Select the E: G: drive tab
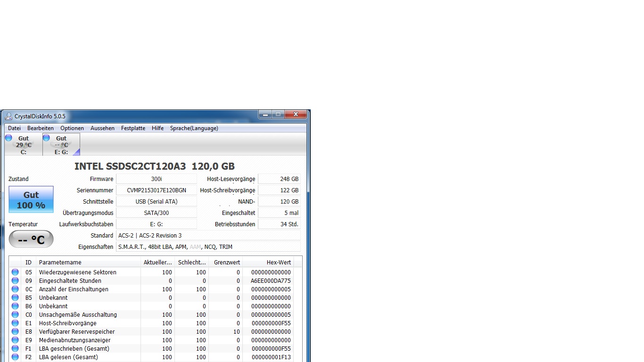The width and height of the screenshot is (644, 362). (61, 145)
